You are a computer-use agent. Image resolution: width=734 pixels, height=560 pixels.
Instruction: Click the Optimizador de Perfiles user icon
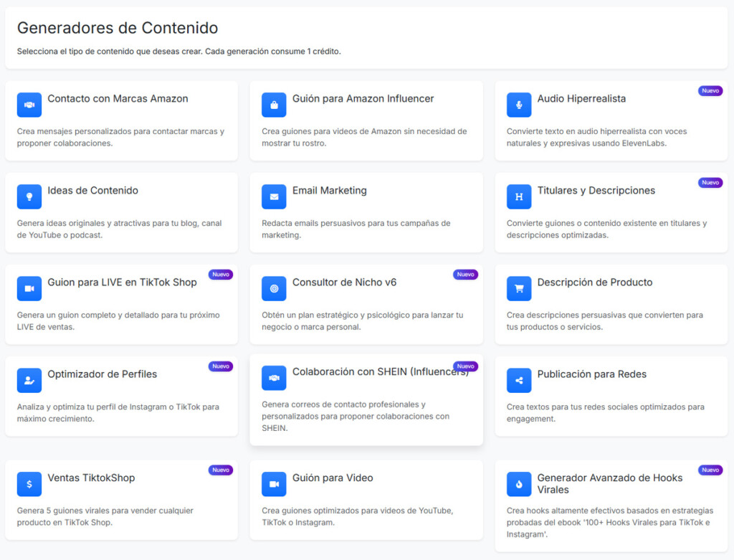29,380
